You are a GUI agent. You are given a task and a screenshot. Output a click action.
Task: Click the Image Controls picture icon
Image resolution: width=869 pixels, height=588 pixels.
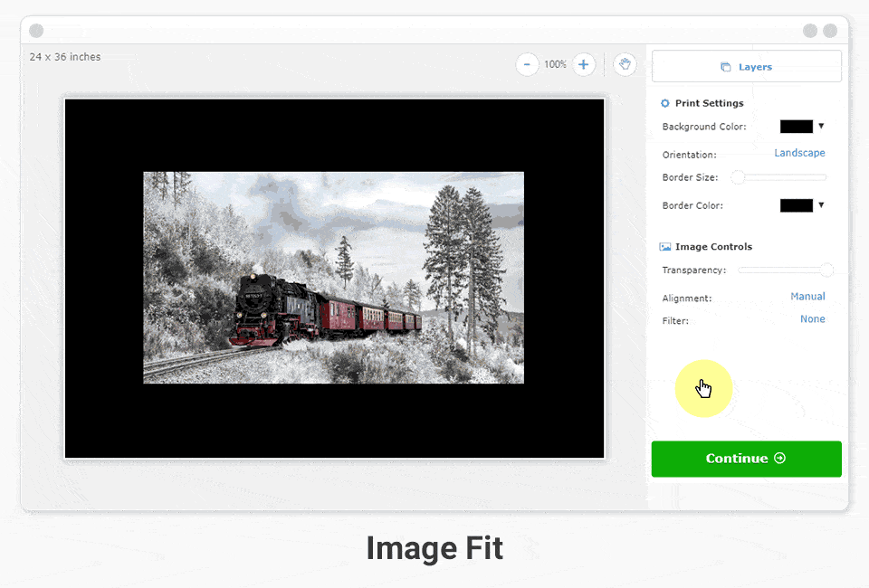coord(664,246)
